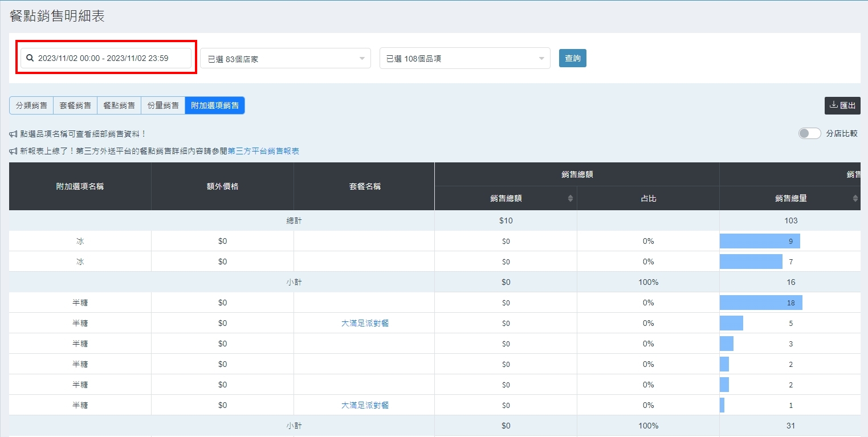The image size is (868, 437).
Task: Click the download icon on 匯出 button
Action: tap(833, 105)
